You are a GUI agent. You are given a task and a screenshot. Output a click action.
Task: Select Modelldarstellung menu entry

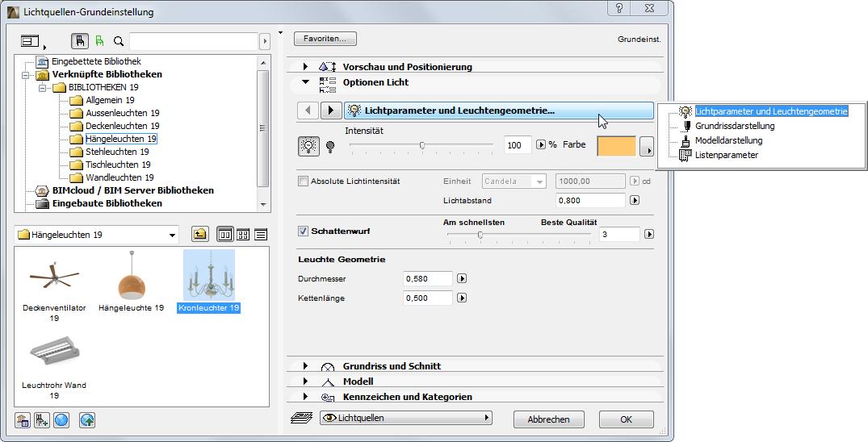[x=728, y=140]
